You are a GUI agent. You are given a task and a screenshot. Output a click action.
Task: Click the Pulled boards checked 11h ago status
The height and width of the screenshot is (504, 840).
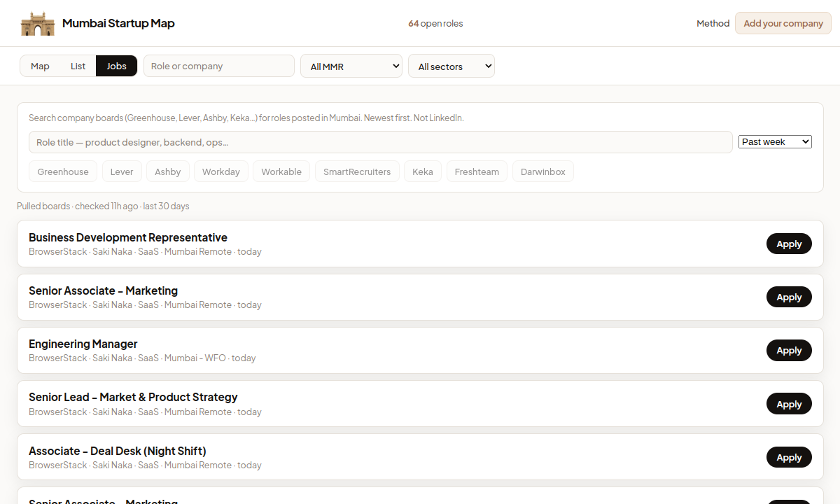click(x=103, y=206)
